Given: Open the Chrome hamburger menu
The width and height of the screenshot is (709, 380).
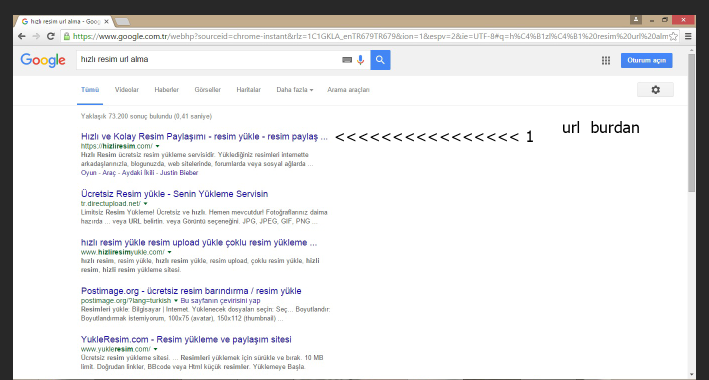Looking at the screenshot, I should click(x=688, y=36).
